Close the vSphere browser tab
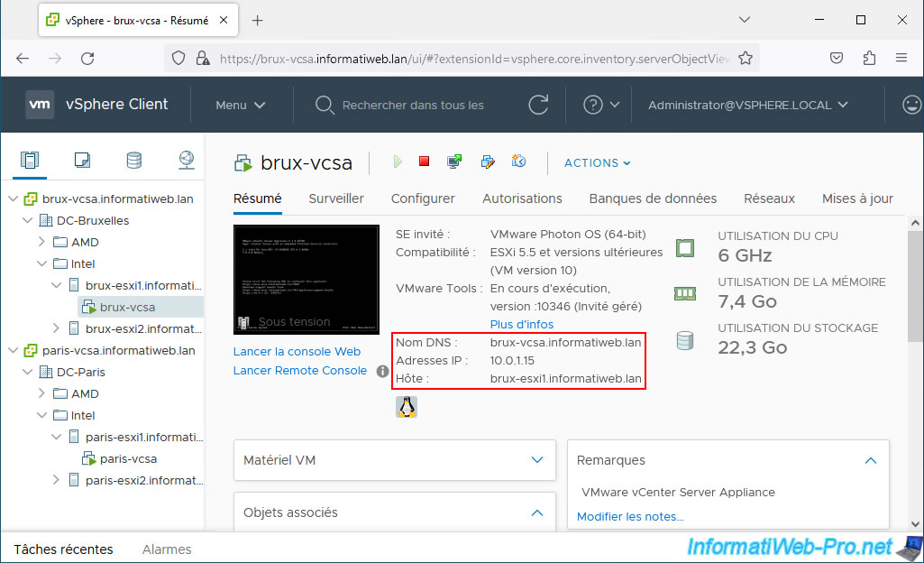Viewport: 924px width, 563px height. tap(224, 20)
